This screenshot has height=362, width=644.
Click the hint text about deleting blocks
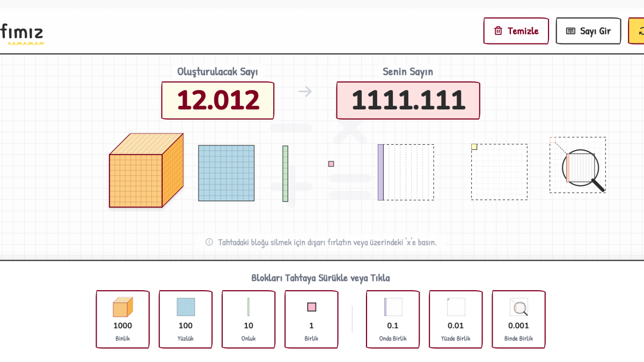pyautogui.click(x=327, y=242)
